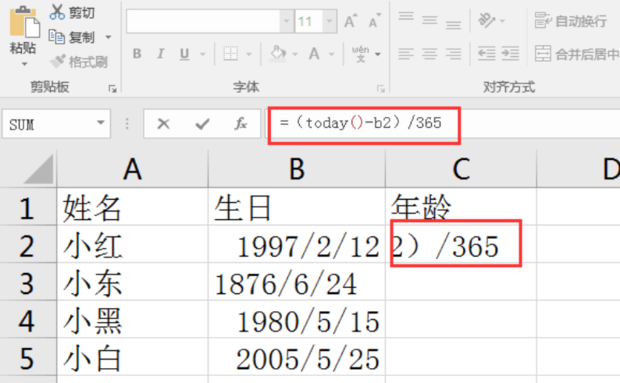Toggle bold formatting (B)
The width and height of the screenshot is (620, 383).
pyautogui.click(x=137, y=54)
